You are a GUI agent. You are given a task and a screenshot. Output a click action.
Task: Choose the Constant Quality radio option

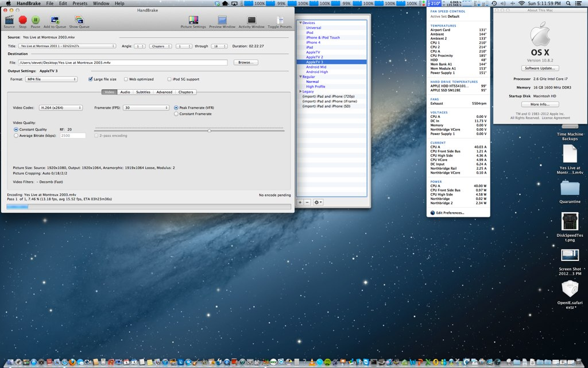[x=16, y=129]
